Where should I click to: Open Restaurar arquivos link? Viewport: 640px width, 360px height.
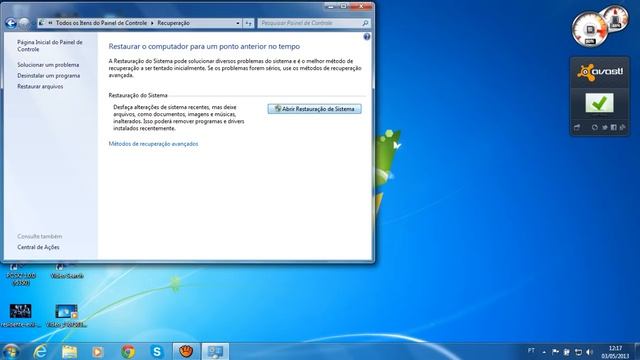pos(40,87)
